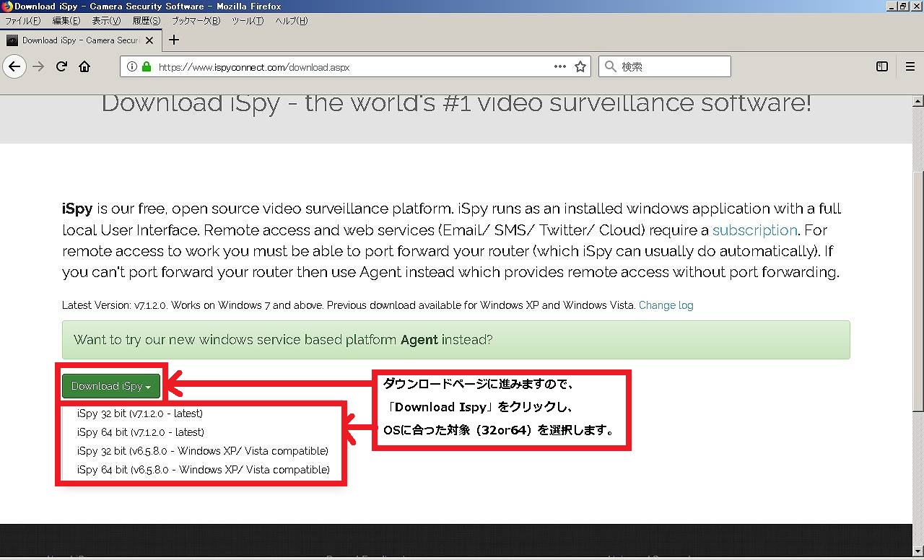Toggle the sidebar view icon
The width and height of the screenshot is (924, 560).
882,66
